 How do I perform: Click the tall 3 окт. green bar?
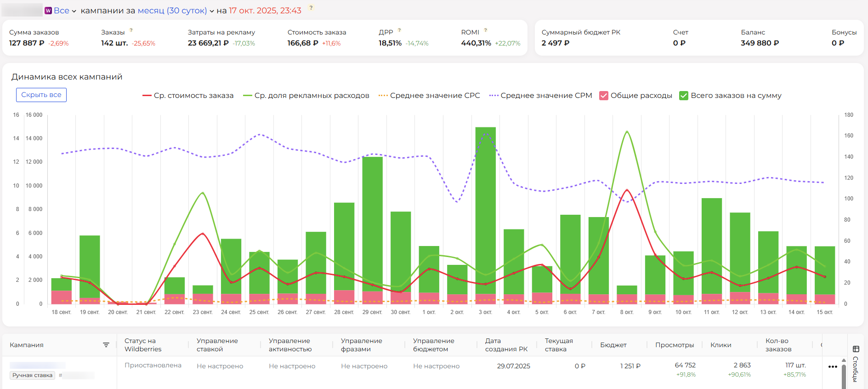coord(486,207)
